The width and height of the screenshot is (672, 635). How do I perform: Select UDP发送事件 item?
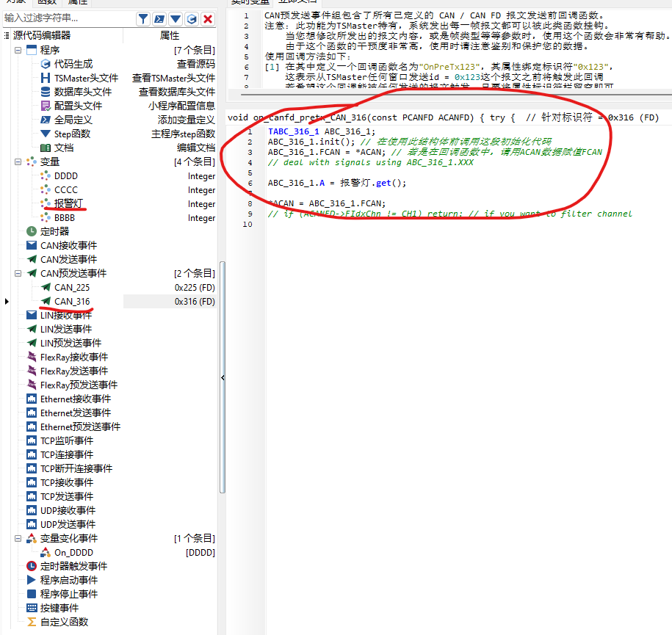click(68, 524)
